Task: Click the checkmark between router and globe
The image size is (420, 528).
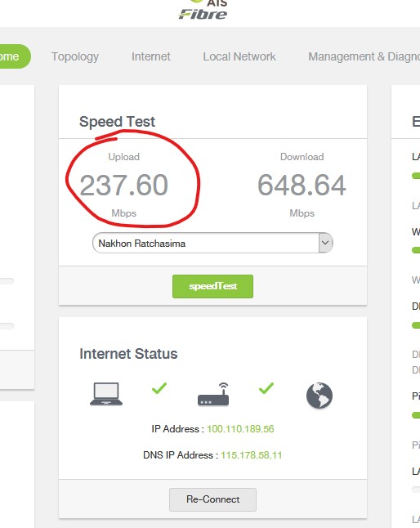Action: pyautogui.click(x=266, y=388)
